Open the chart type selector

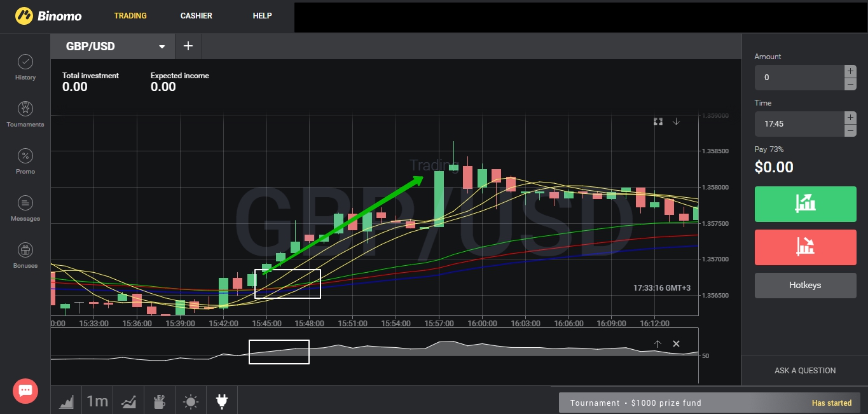coord(67,401)
